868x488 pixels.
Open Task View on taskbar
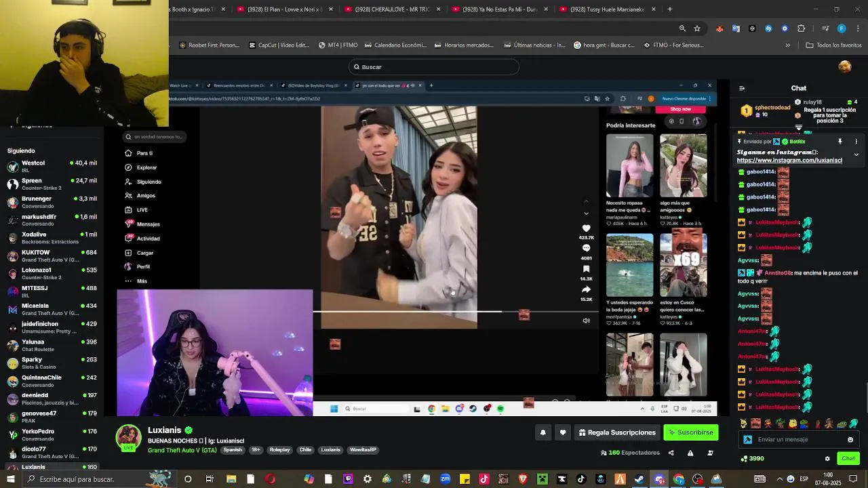(x=210, y=479)
